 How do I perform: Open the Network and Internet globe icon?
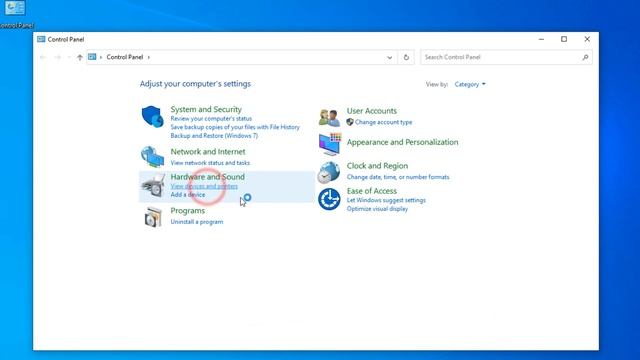point(153,157)
